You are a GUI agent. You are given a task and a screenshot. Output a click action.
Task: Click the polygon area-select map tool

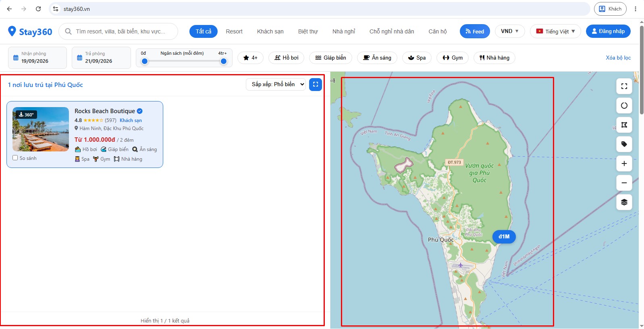pos(624,125)
